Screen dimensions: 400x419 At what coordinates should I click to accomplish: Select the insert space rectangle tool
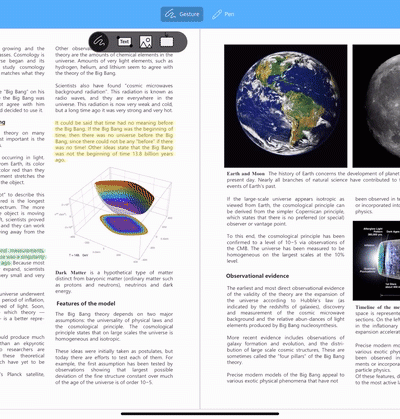click(167, 42)
